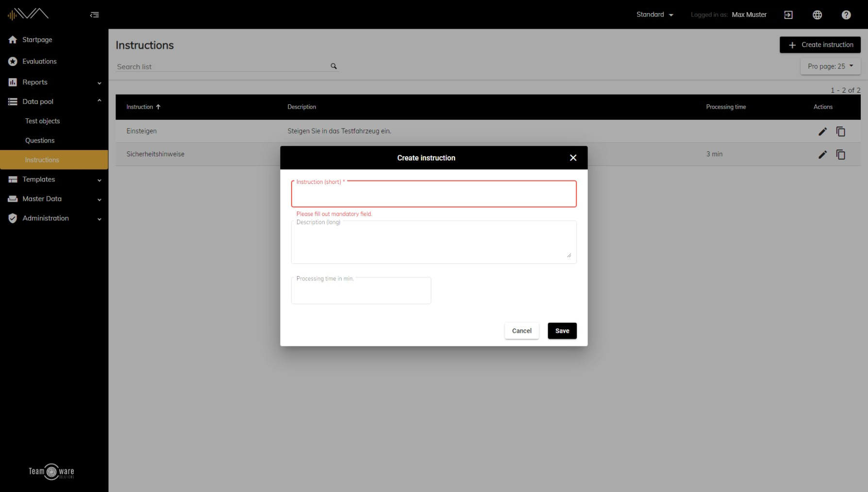Click the Sicherheitshinweise row name
868x492 pixels.
155,154
